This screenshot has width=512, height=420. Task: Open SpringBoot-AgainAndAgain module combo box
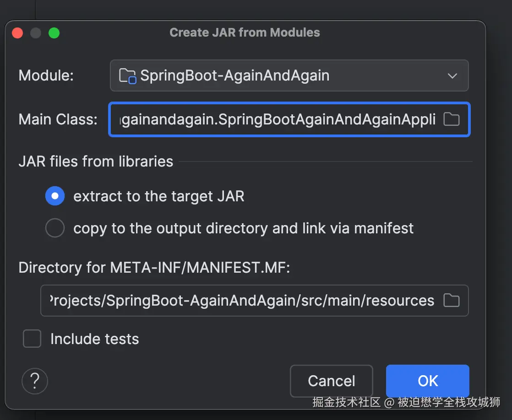289,75
